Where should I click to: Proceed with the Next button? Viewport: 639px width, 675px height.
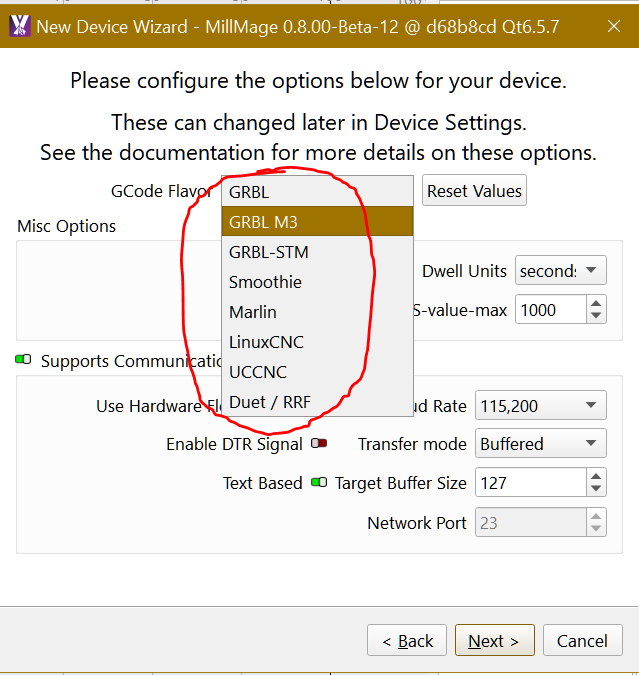pos(495,641)
